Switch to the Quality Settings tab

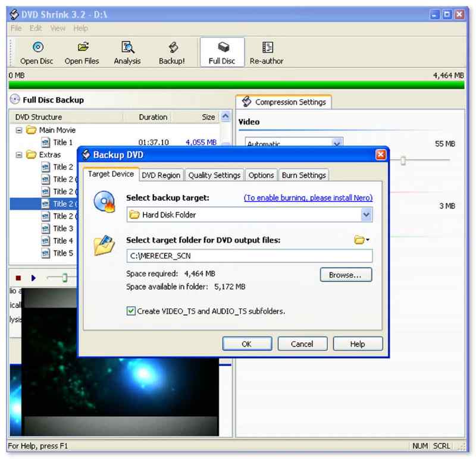[214, 175]
